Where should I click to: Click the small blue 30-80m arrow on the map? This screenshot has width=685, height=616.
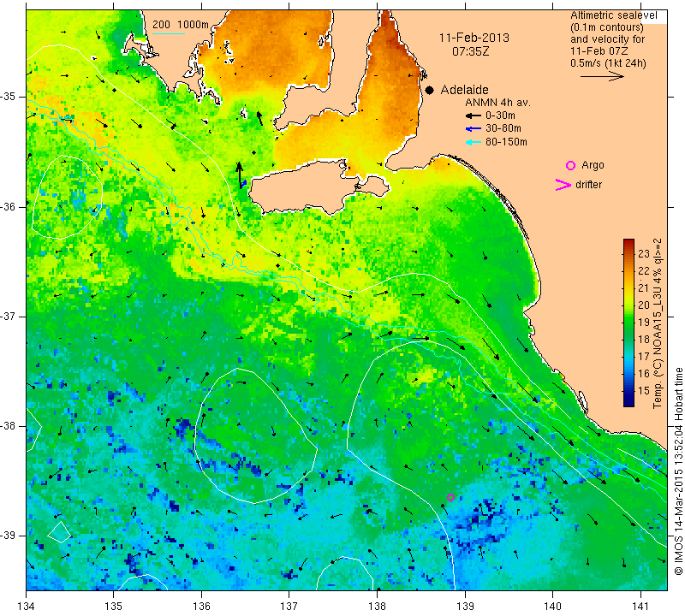244,183
